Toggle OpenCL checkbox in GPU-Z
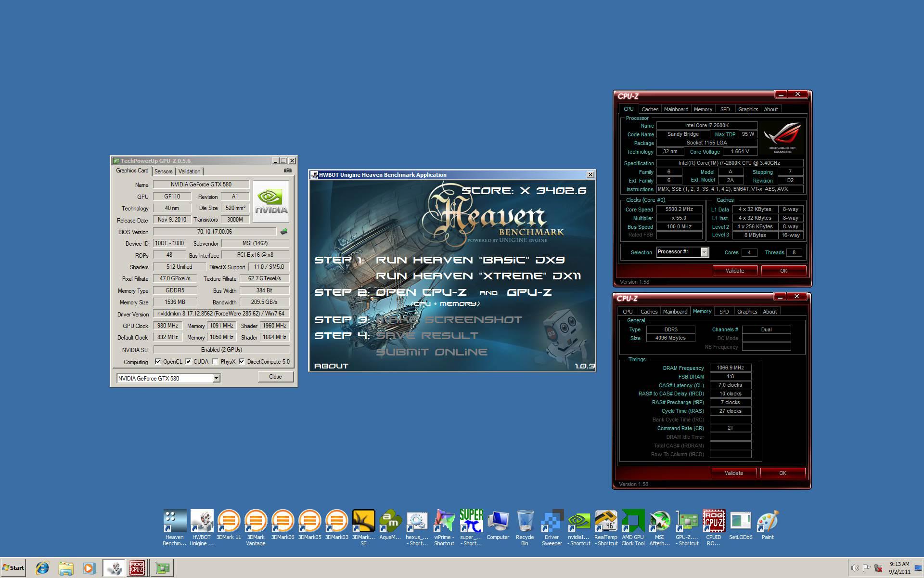 point(158,361)
